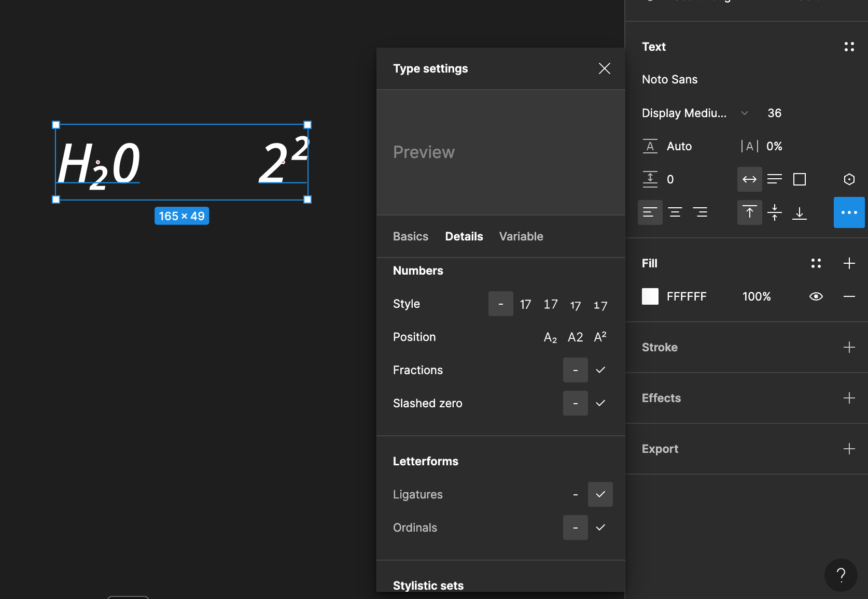Click the font size field showing 36
The width and height of the screenshot is (868, 599).
click(x=774, y=113)
